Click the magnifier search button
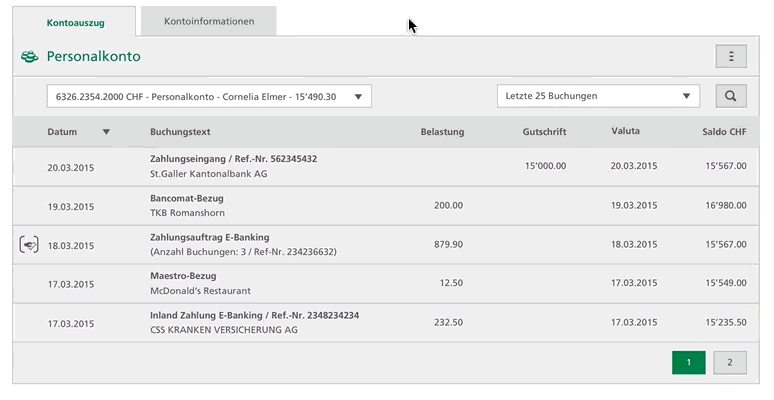 click(x=731, y=96)
